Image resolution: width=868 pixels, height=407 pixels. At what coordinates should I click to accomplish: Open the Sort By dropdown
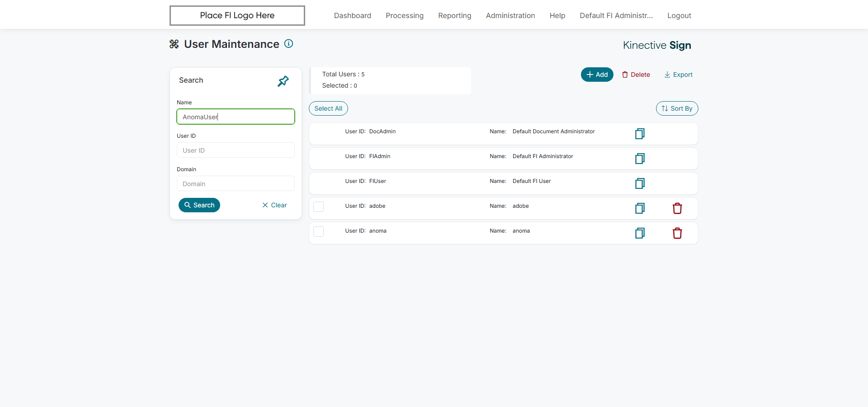[x=677, y=108]
